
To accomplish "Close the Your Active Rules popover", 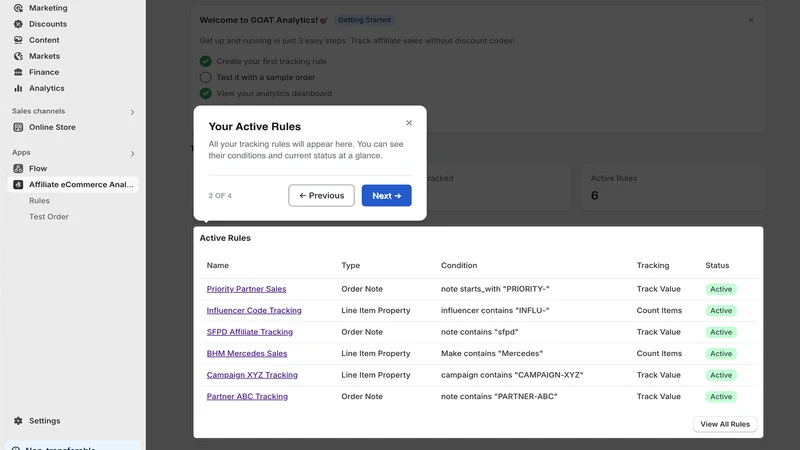I will click(x=409, y=123).
